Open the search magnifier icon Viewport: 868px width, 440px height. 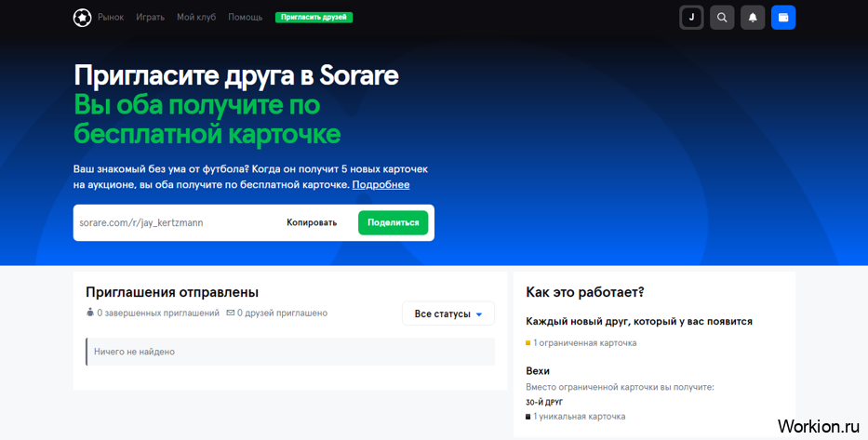[x=722, y=18]
